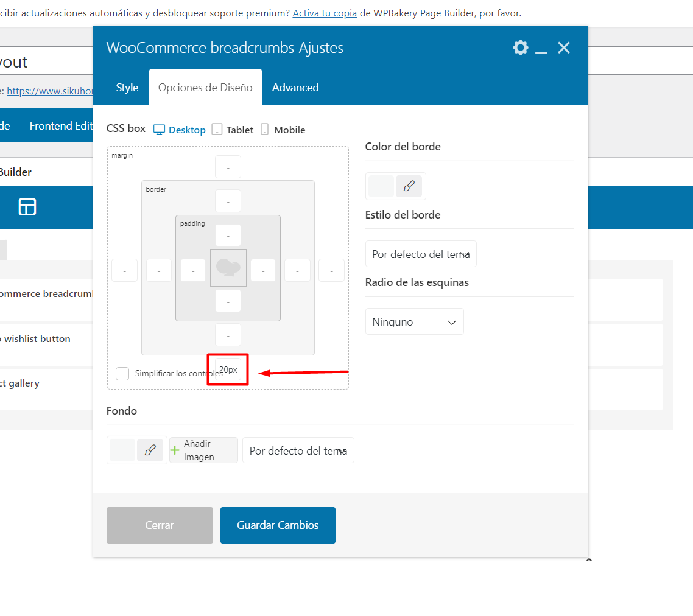The width and height of the screenshot is (693, 616).
Task: Click the Fondo background color swatch
Action: pos(122,450)
